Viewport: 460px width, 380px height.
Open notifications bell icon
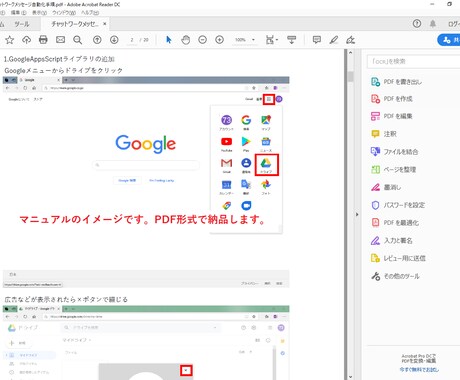coord(433,24)
